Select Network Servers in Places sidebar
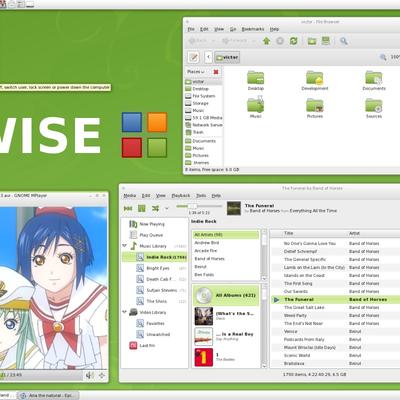 tap(203, 125)
